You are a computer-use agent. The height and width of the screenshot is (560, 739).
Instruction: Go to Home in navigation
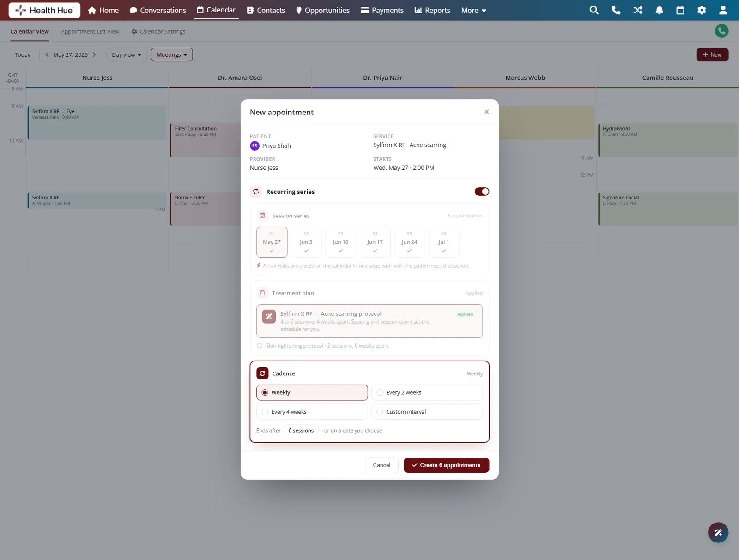[x=103, y=10]
